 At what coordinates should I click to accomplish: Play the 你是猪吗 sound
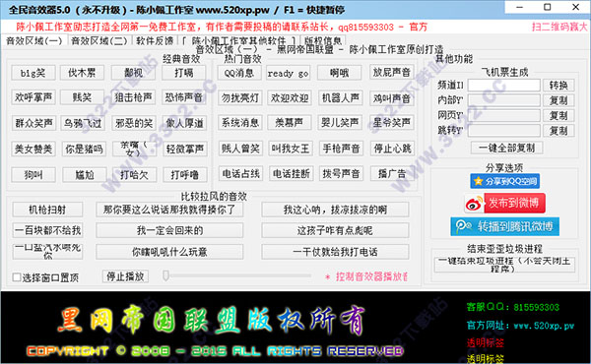click(84, 150)
